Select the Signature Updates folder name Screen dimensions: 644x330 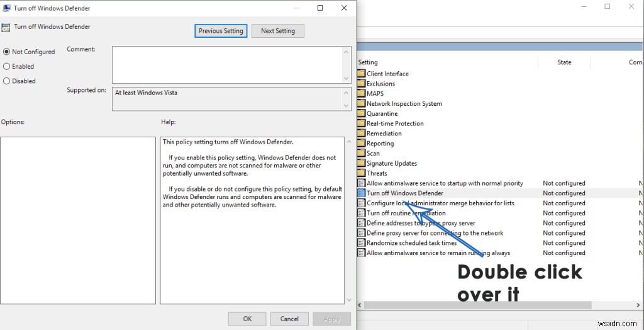[391, 163]
